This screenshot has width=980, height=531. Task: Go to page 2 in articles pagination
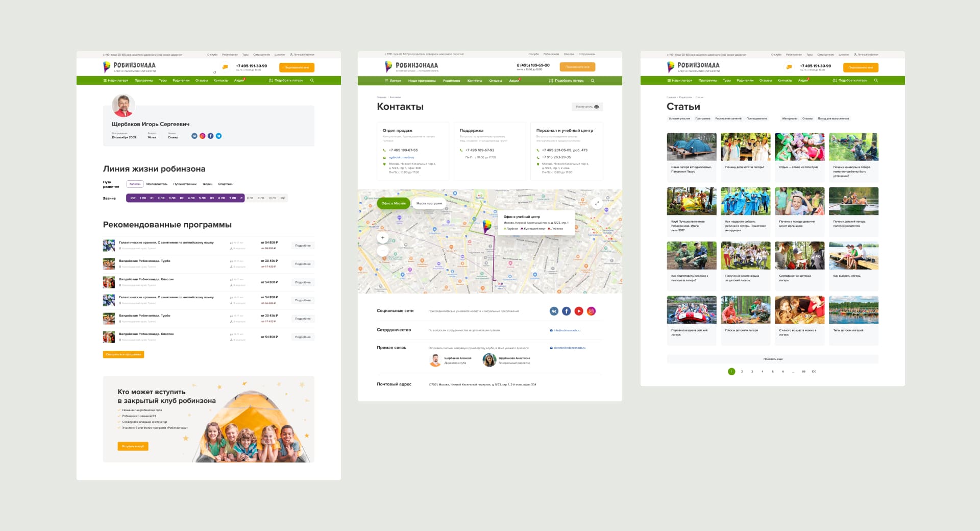click(742, 372)
